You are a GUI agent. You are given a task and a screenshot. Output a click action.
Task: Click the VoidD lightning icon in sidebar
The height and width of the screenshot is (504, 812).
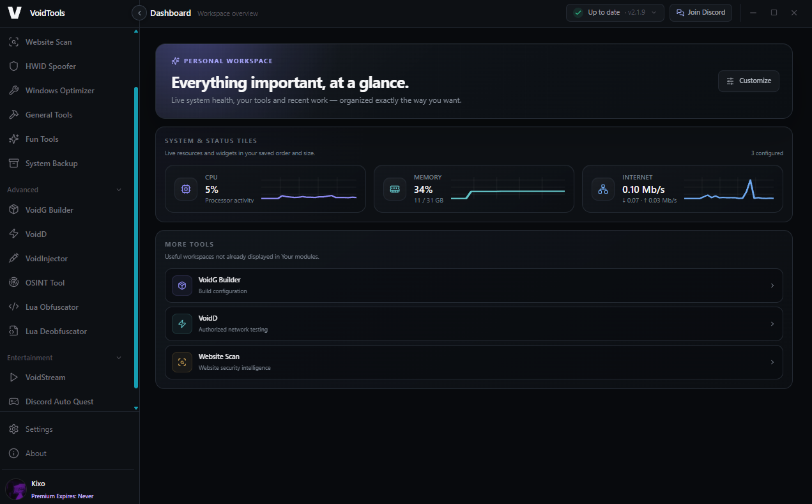click(13, 234)
